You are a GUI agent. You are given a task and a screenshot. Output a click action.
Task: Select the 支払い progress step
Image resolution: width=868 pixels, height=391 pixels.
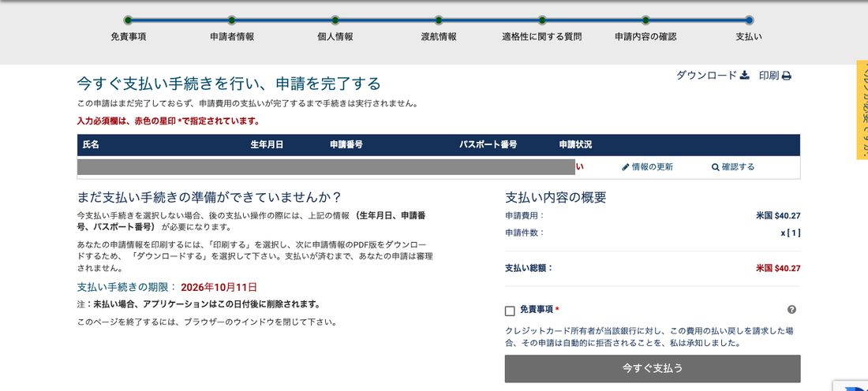[749, 37]
